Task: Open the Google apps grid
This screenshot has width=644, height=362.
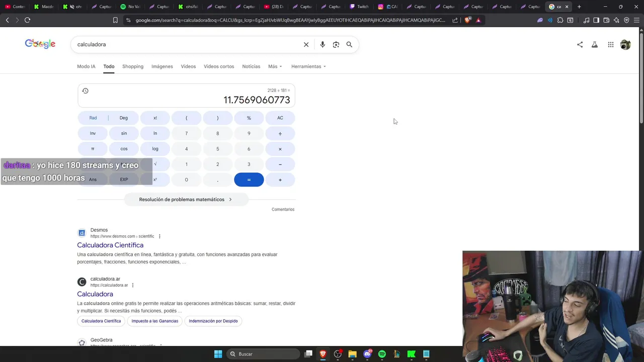Action: pyautogui.click(x=610, y=44)
